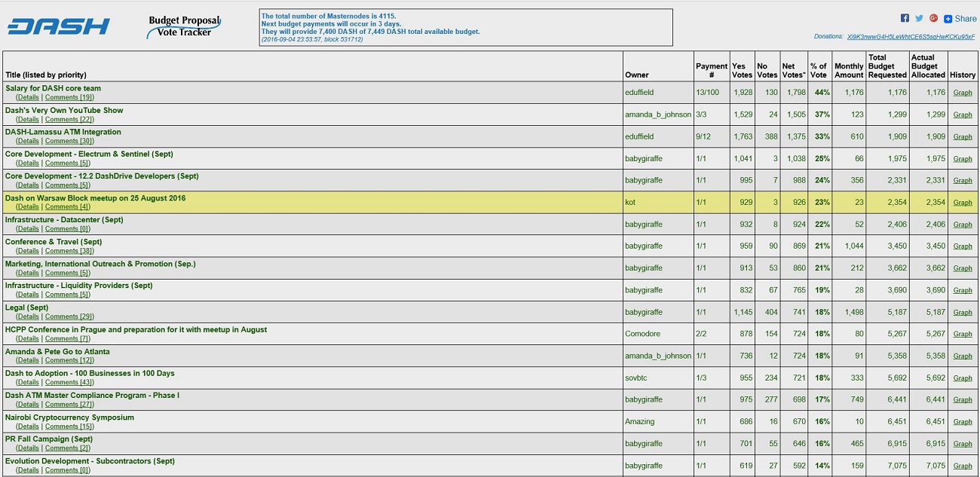Open Dash's Very Own YouTube Show proposal
The width and height of the screenshot is (980, 477).
(x=64, y=110)
